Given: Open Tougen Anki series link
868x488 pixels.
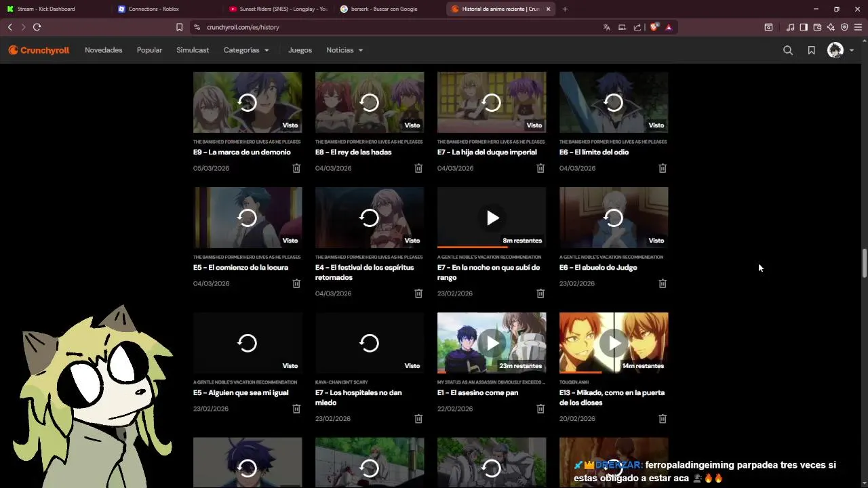Looking at the screenshot, I should coord(573,382).
